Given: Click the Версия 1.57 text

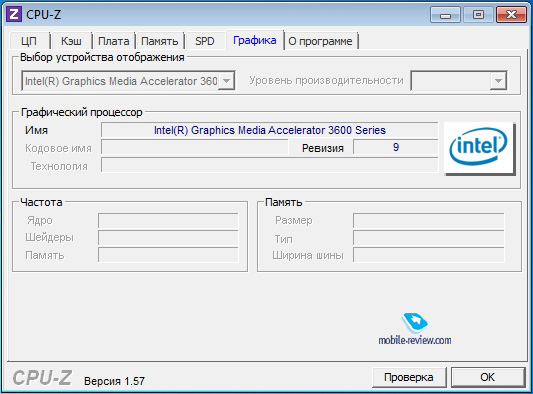Looking at the screenshot, I should 115,381.
